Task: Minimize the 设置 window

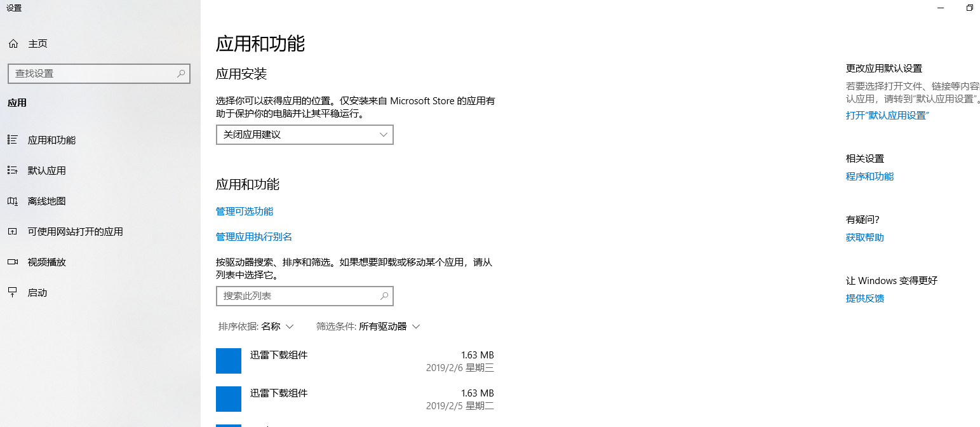Action: coord(939,8)
